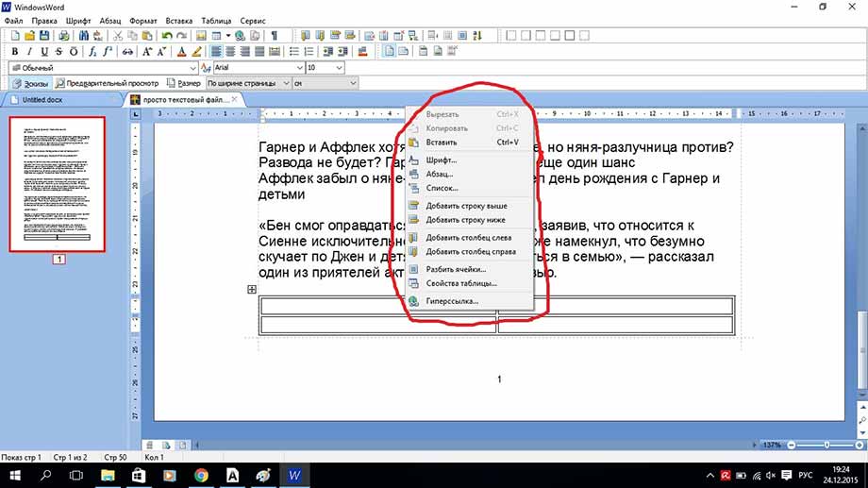This screenshot has height=488, width=868.
Task: Click the table move handle icon
Action: coord(252,289)
